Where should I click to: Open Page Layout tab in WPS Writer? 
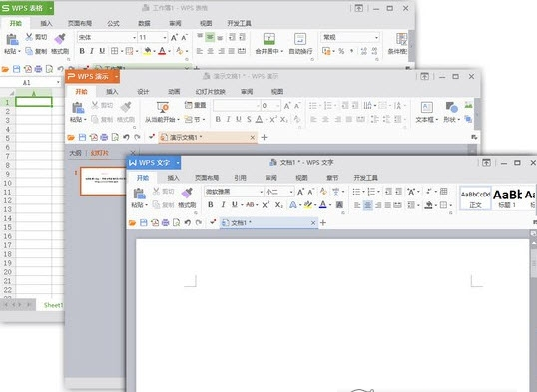[207, 178]
